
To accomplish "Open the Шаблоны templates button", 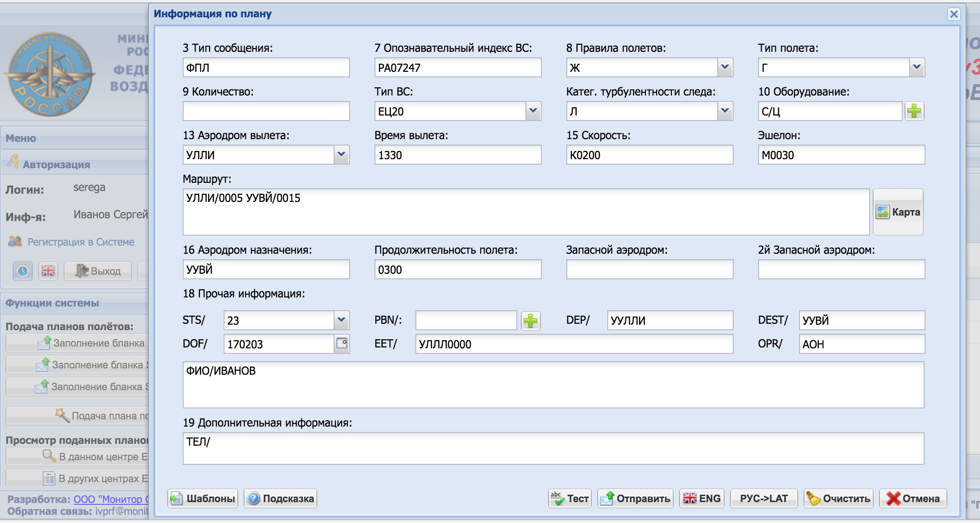I will (x=203, y=498).
